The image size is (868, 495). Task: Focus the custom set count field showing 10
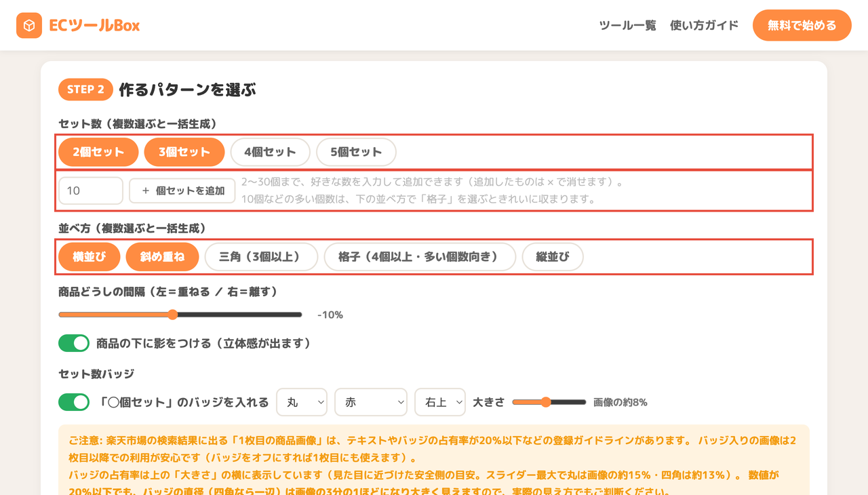coord(91,191)
